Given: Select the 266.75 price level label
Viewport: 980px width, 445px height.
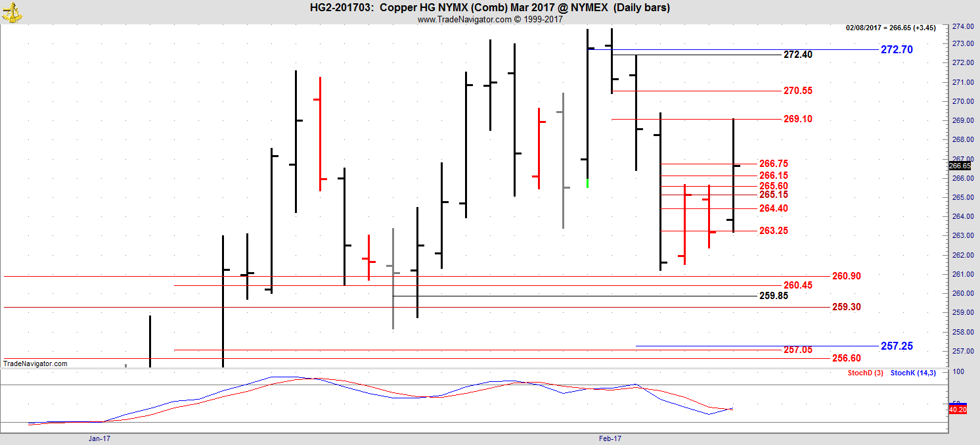Looking at the screenshot, I should pyautogui.click(x=774, y=164).
